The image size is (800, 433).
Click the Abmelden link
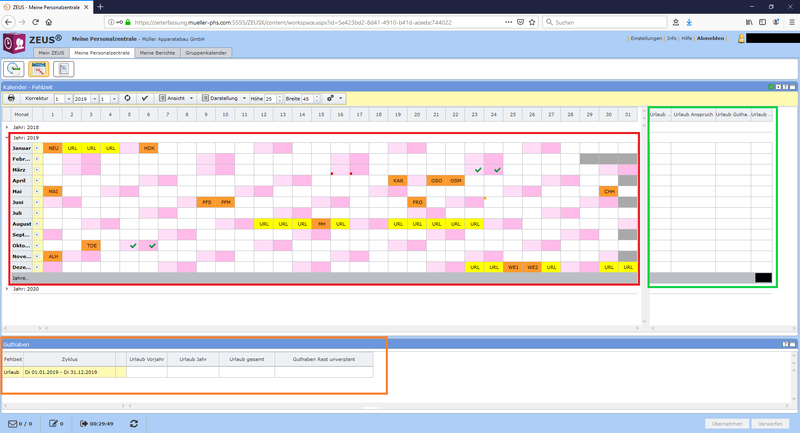pyautogui.click(x=710, y=38)
